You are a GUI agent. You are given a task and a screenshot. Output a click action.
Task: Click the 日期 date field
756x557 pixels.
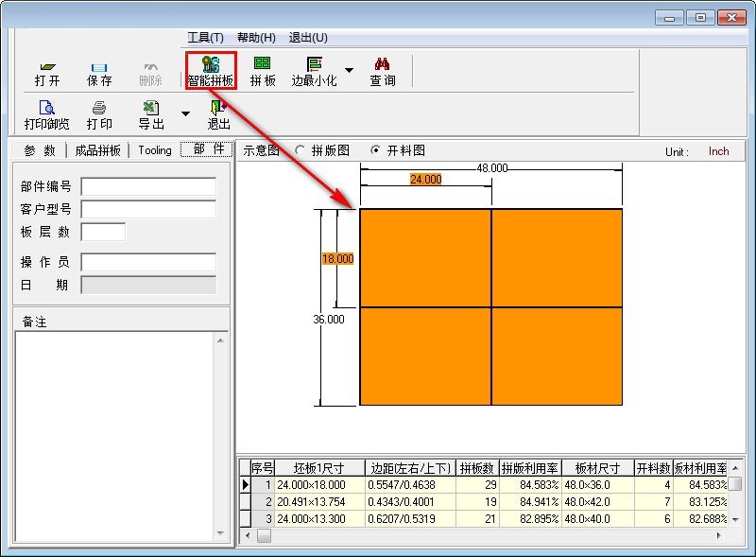point(148,285)
